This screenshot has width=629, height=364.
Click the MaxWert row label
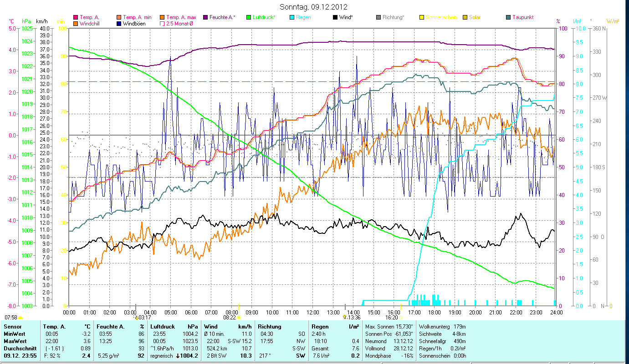(x=15, y=341)
